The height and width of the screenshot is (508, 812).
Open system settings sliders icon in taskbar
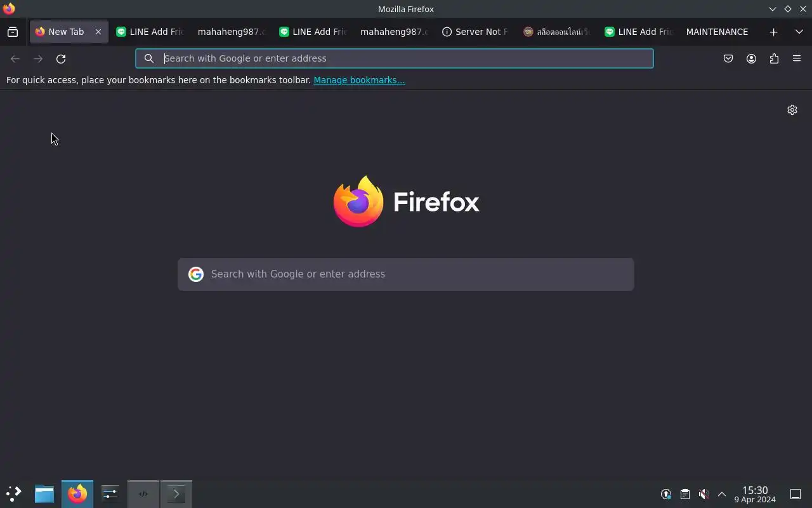point(110,494)
